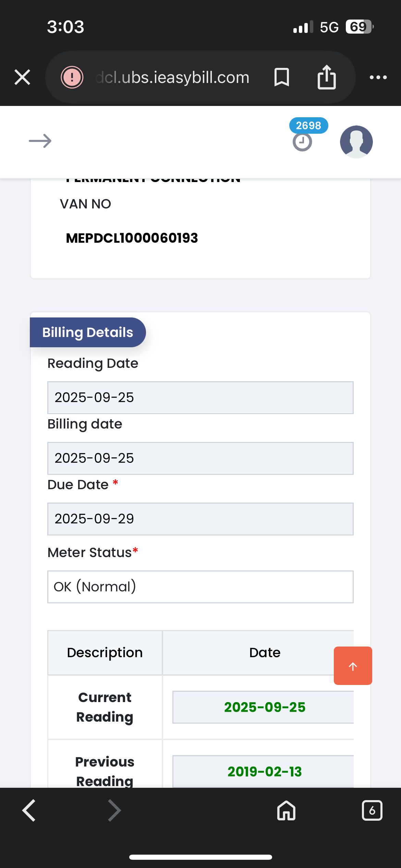Image resolution: width=401 pixels, height=868 pixels.
Task: Open the user profile avatar
Action: tap(356, 142)
